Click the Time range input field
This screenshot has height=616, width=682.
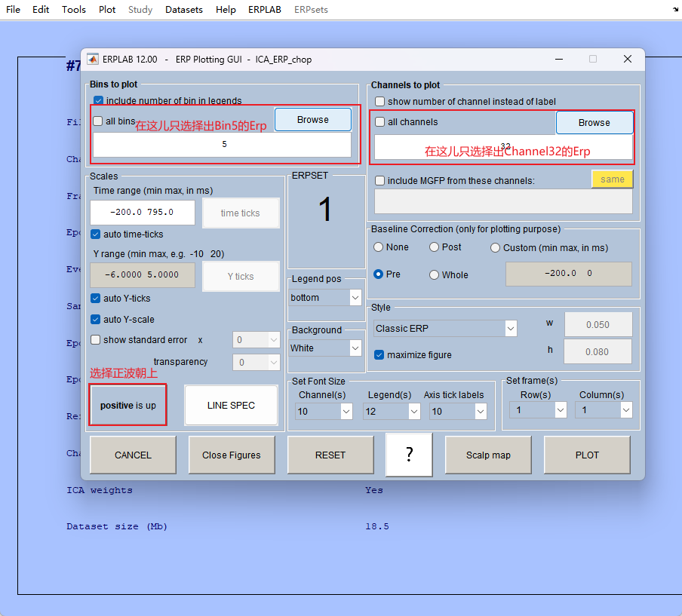(x=142, y=213)
